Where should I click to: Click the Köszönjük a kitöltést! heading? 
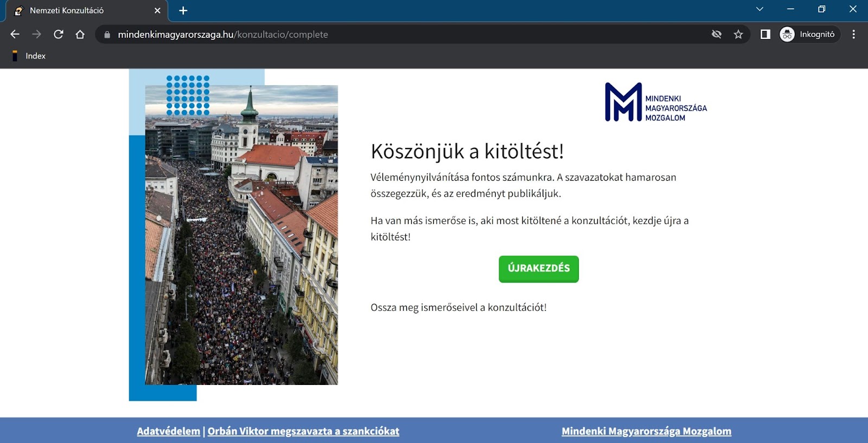tap(467, 151)
